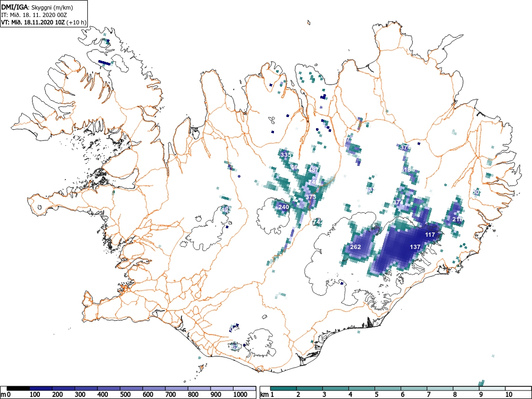Click the 'km' unit label on the legend
The height and width of the screenshot is (399, 532).
point(264,395)
